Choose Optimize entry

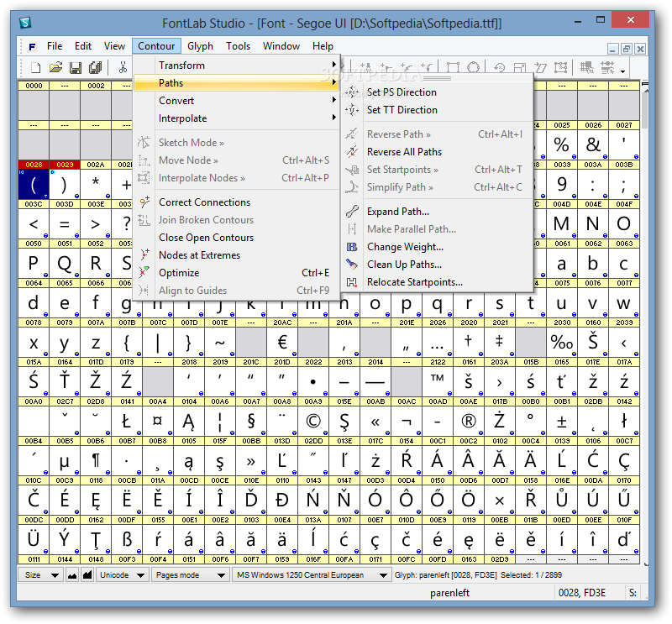coord(237,273)
